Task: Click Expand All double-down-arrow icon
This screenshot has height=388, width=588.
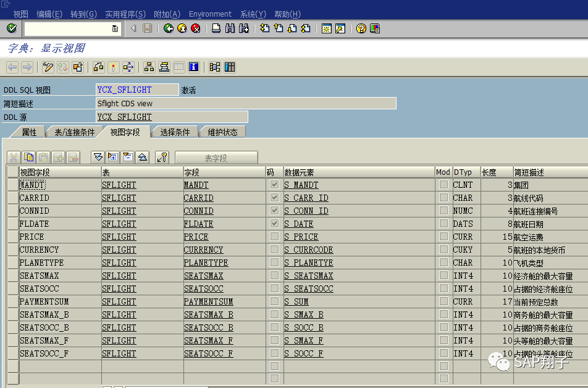Action: 98,157
